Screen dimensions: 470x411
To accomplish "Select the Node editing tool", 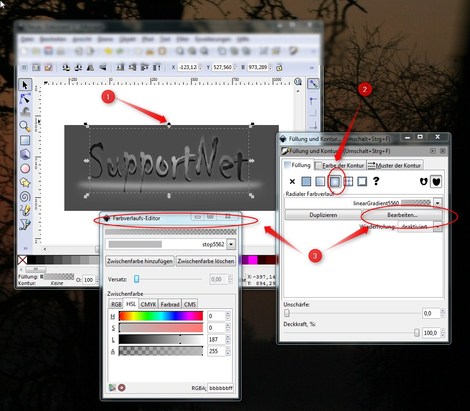I will (25, 99).
